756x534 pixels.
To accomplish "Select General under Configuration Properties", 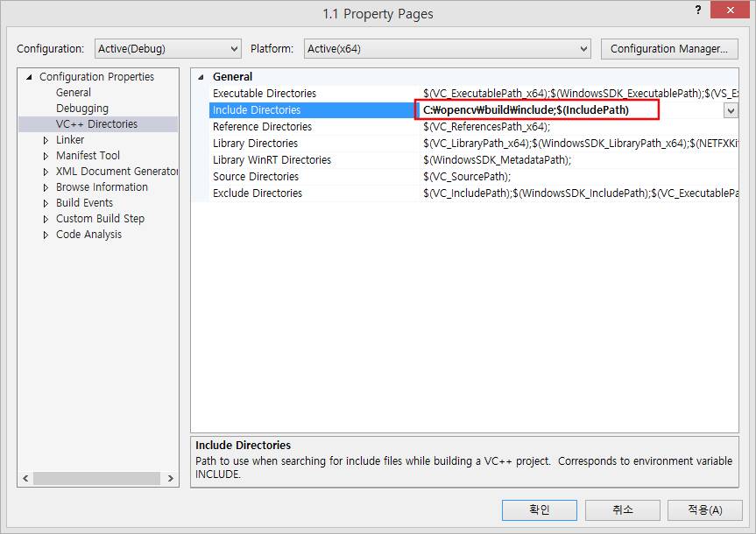I will (x=74, y=93).
